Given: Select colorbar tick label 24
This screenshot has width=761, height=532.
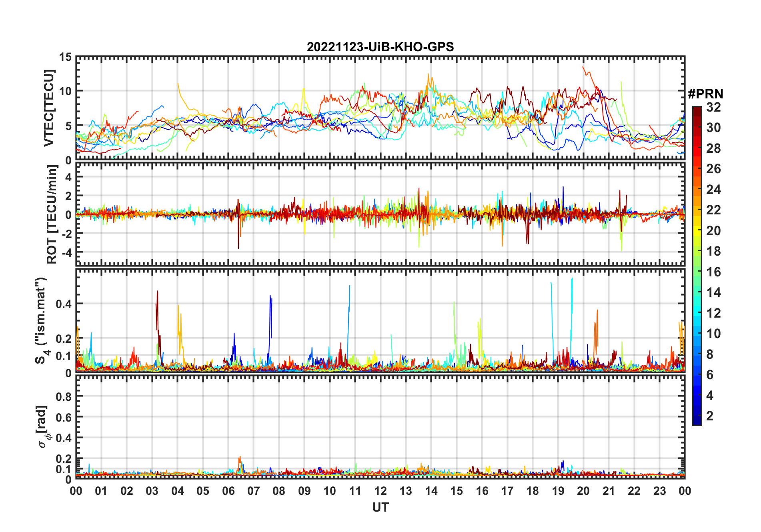Looking at the screenshot, I should point(713,190).
